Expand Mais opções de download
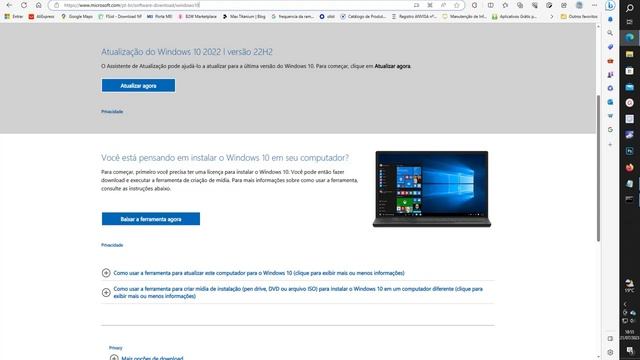The image size is (640, 360). click(147, 358)
